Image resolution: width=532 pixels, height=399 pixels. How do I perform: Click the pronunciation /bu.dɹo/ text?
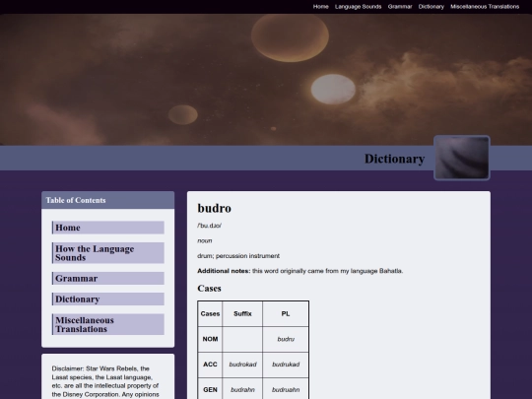209,226
